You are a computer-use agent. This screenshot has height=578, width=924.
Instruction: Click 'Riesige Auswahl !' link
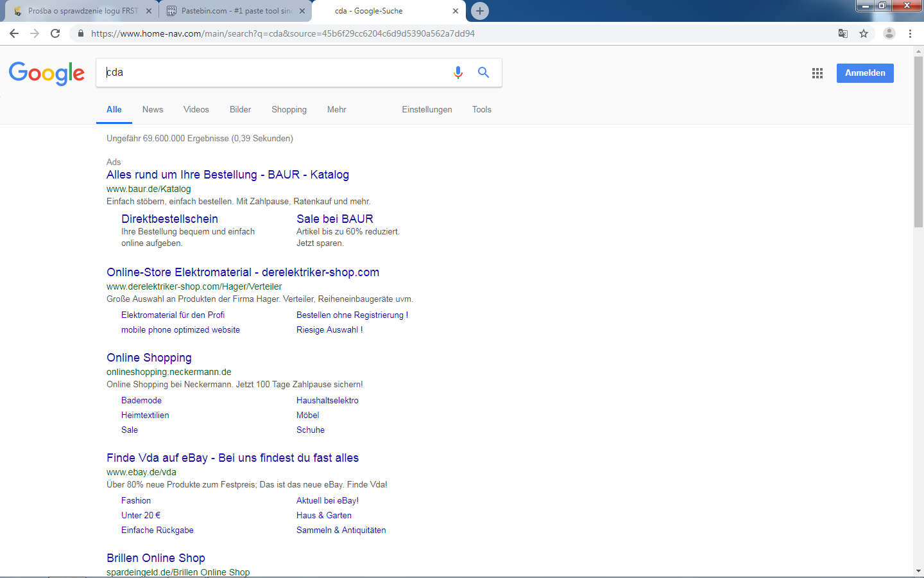(330, 329)
